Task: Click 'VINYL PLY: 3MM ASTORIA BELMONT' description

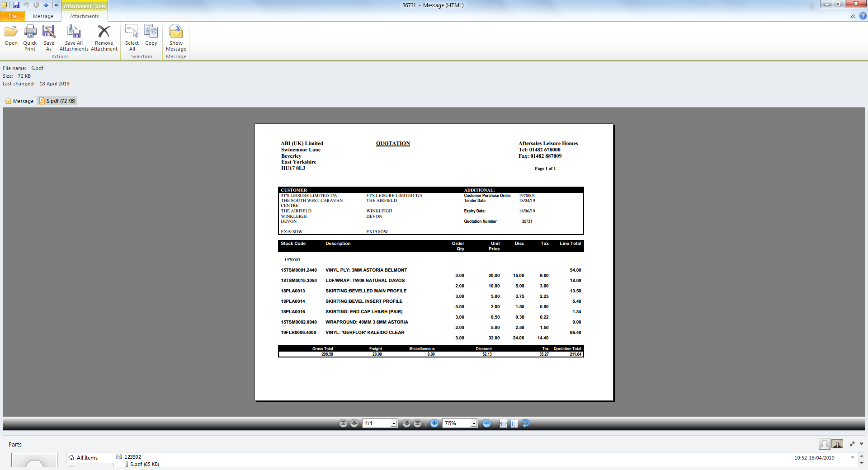Action: point(366,270)
